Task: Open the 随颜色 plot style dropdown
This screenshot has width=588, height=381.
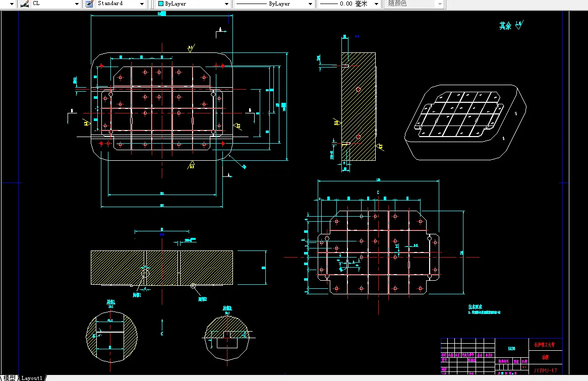Action: [440, 4]
